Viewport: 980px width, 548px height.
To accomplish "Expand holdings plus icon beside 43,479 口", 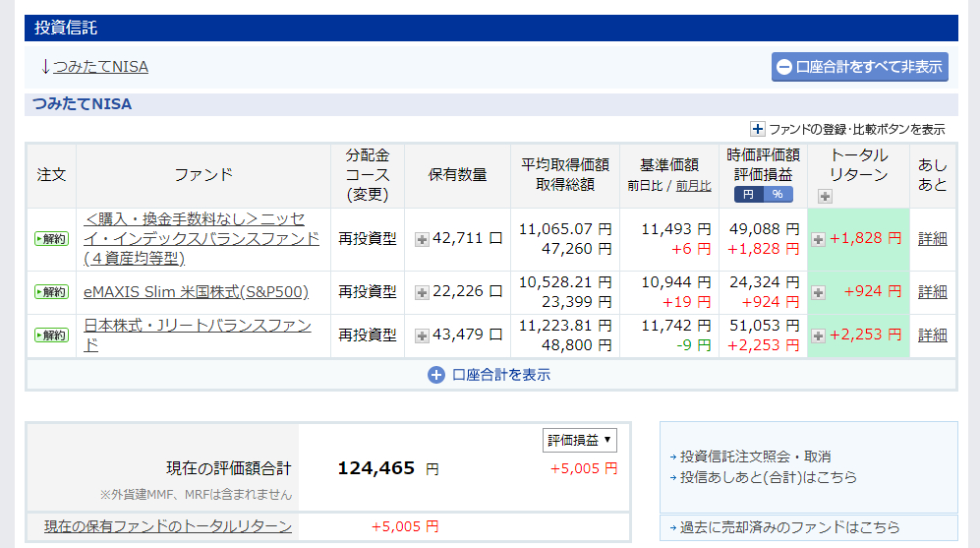I will click(x=422, y=335).
